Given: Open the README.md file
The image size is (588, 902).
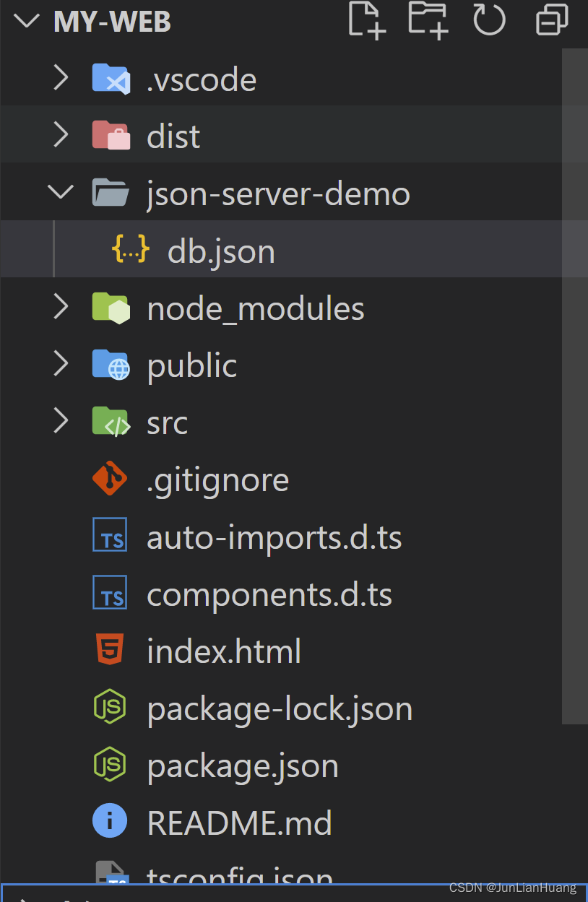Looking at the screenshot, I should (x=239, y=823).
